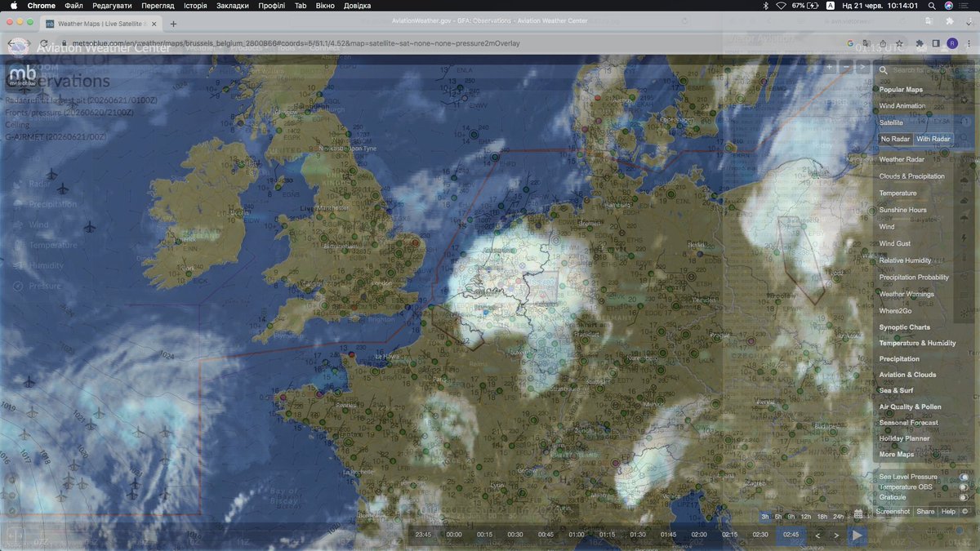Toggle the Sea Level Pressure overlay switch
Viewport: 980px width, 551px height.
pyautogui.click(x=964, y=477)
